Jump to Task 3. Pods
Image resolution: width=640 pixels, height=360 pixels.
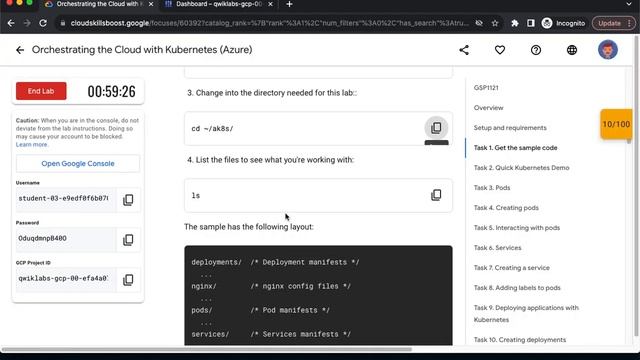tap(492, 188)
